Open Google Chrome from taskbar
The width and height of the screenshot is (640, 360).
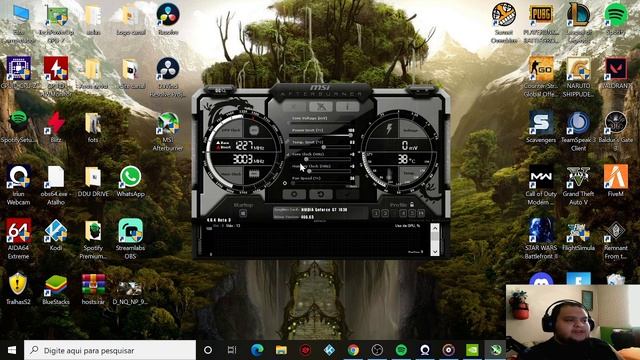click(353, 350)
